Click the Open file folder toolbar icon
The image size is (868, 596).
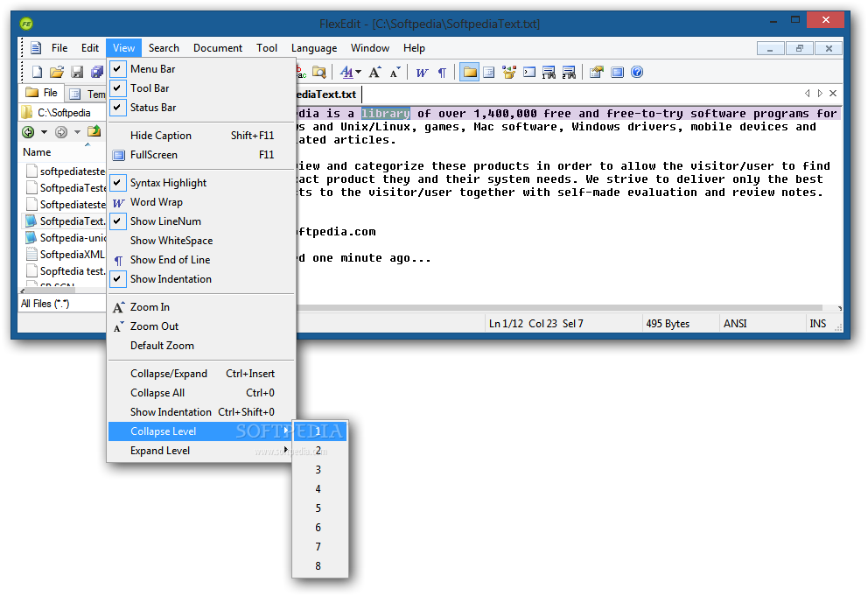57,72
